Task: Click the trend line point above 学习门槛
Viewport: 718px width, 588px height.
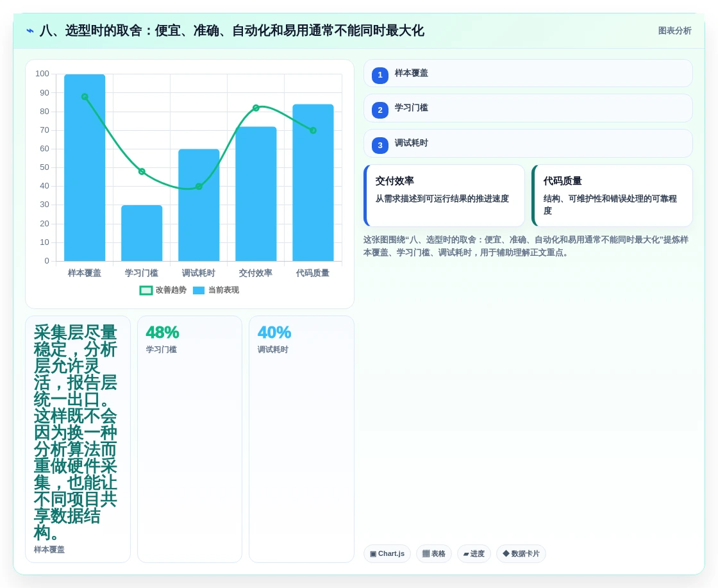Action: pos(142,172)
